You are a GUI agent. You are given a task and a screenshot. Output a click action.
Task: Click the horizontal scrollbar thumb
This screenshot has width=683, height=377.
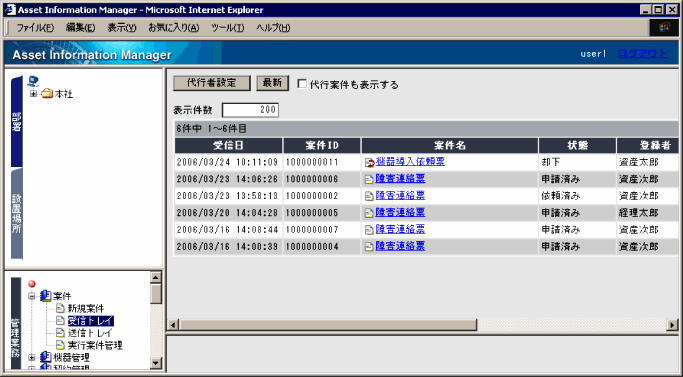pos(328,325)
